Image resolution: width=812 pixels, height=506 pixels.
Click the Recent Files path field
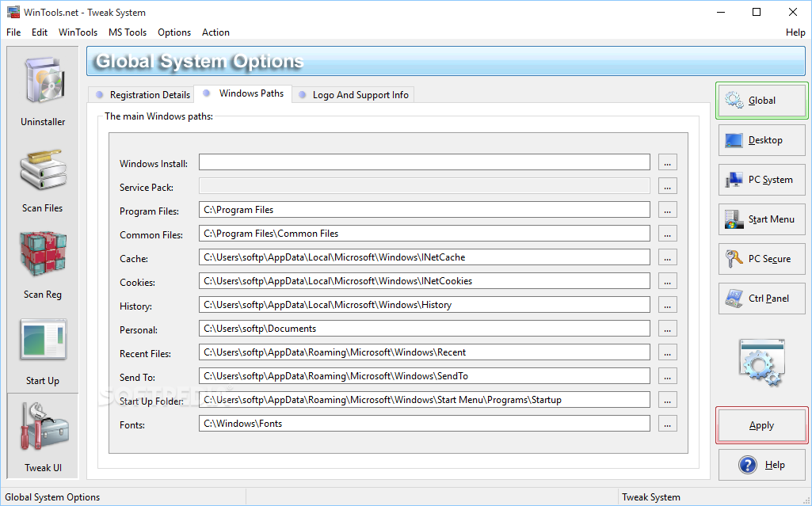pos(424,352)
